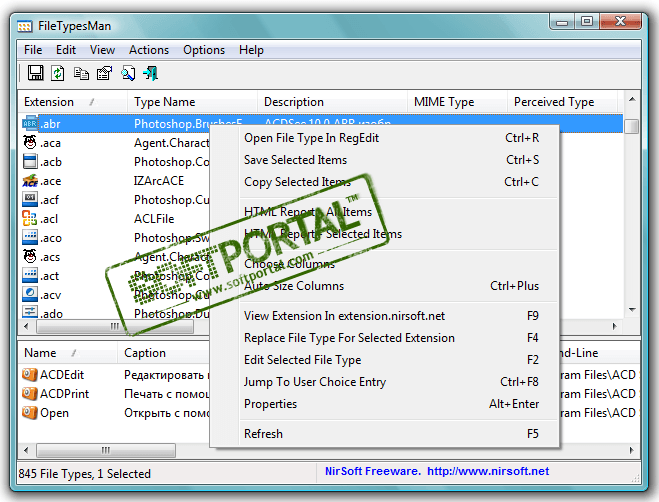Image resolution: width=659 pixels, height=502 pixels.
Task: Click the ACDEdit action icon
Action: 29,374
